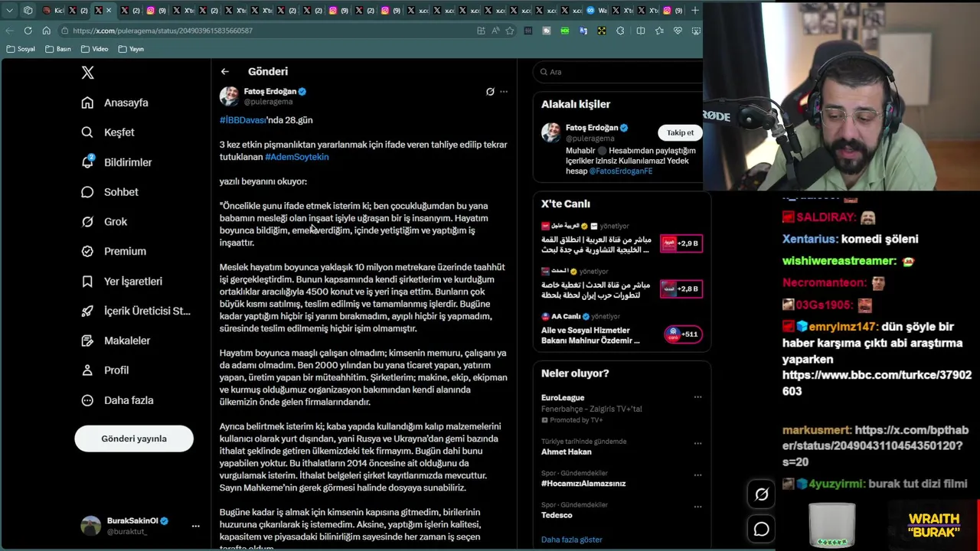Click the browser home button
Screen dimensions: 980x551
coord(46,31)
